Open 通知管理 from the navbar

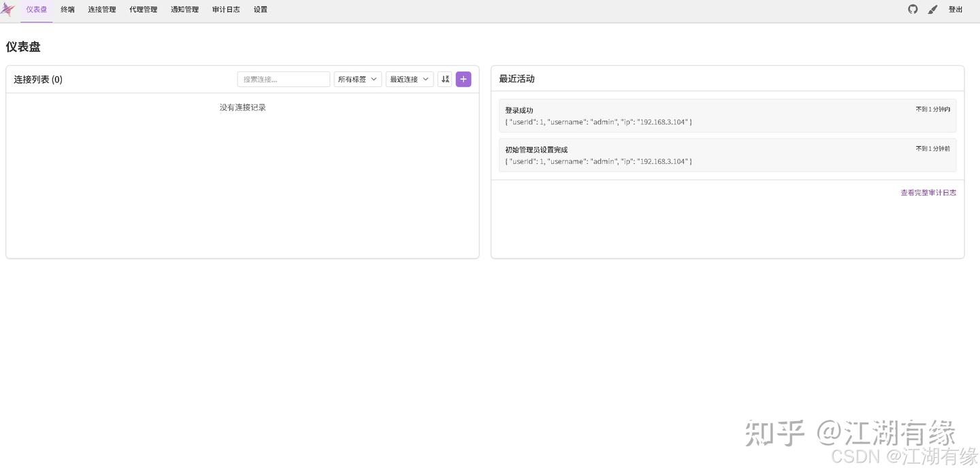[184, 10]
